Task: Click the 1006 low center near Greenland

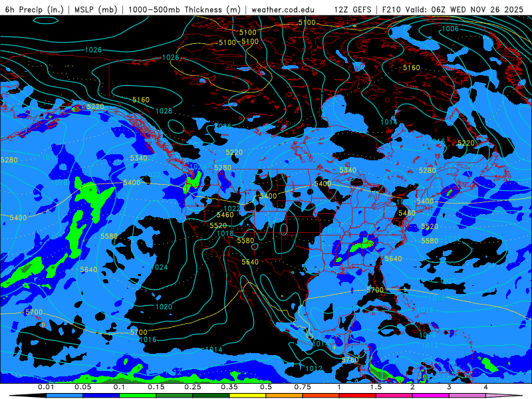Action: coord(450,29)
